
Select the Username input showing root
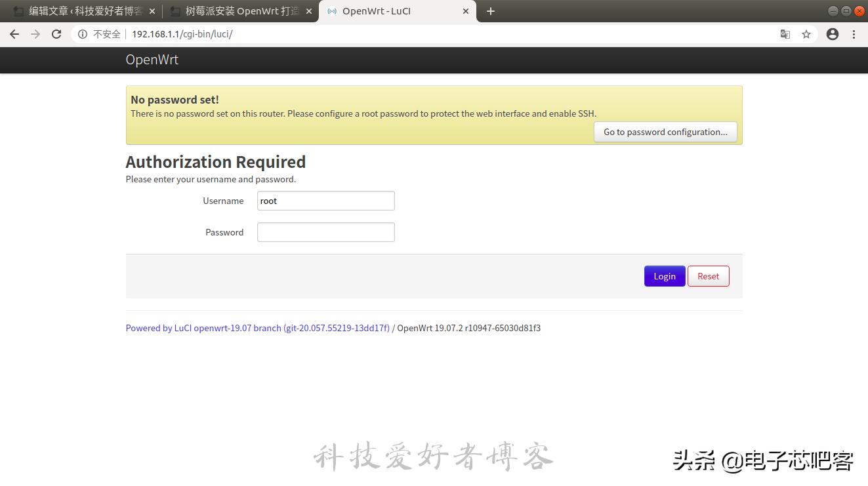click(x=325, y=201)
